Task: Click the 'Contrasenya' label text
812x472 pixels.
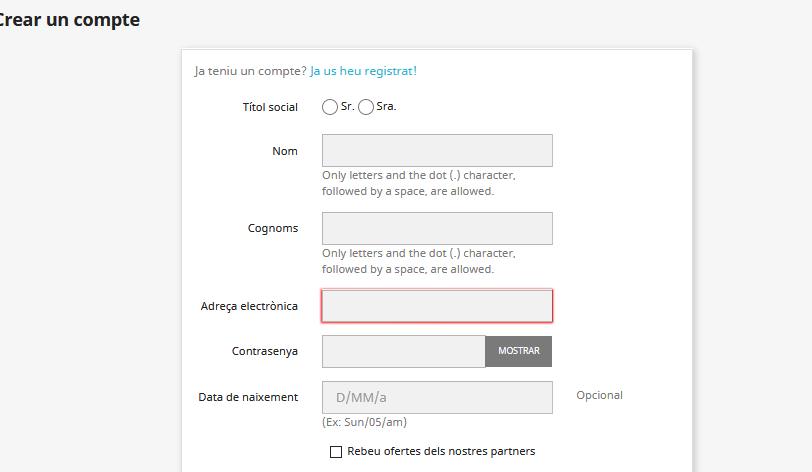Action: click(265, 351)
